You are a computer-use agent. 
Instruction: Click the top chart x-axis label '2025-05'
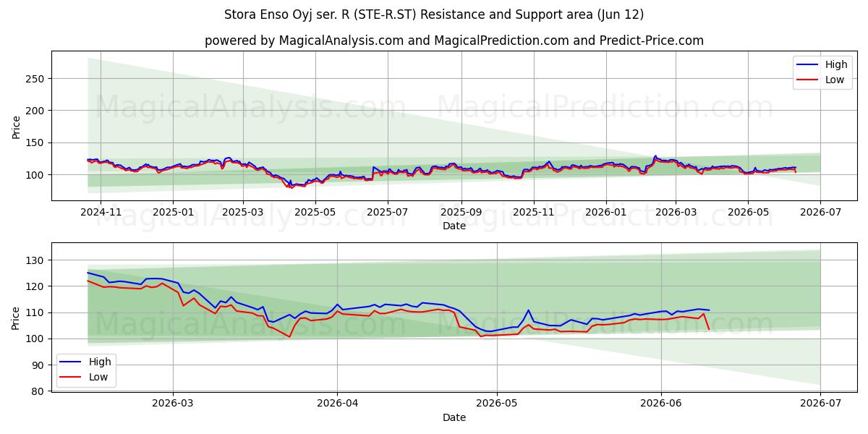(315, 212)
